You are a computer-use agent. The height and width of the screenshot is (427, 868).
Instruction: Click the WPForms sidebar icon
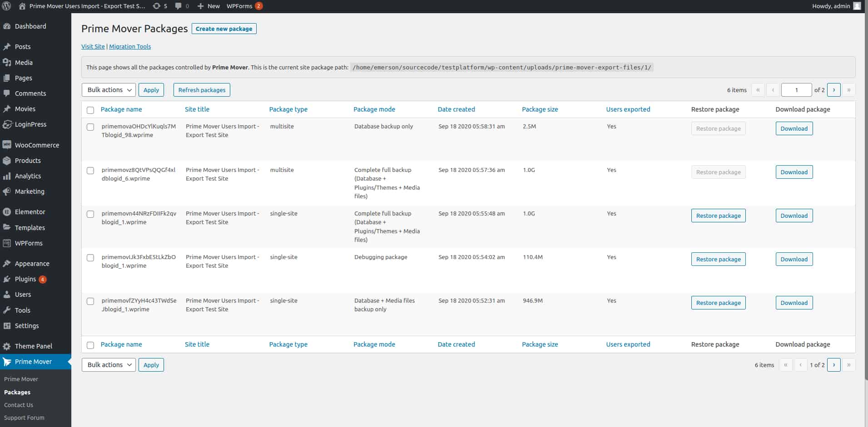click(x=7, y=243)
